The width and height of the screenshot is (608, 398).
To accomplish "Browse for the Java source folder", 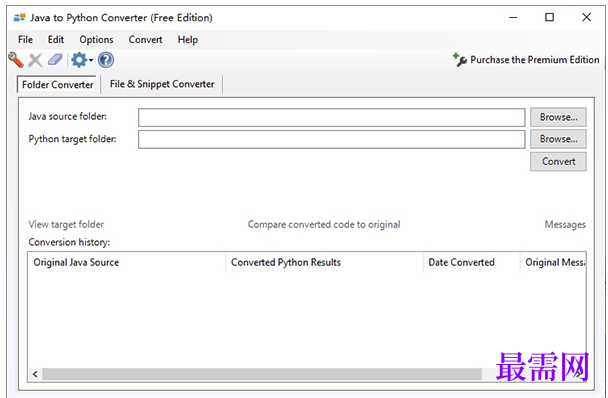I will click(558, 117).
